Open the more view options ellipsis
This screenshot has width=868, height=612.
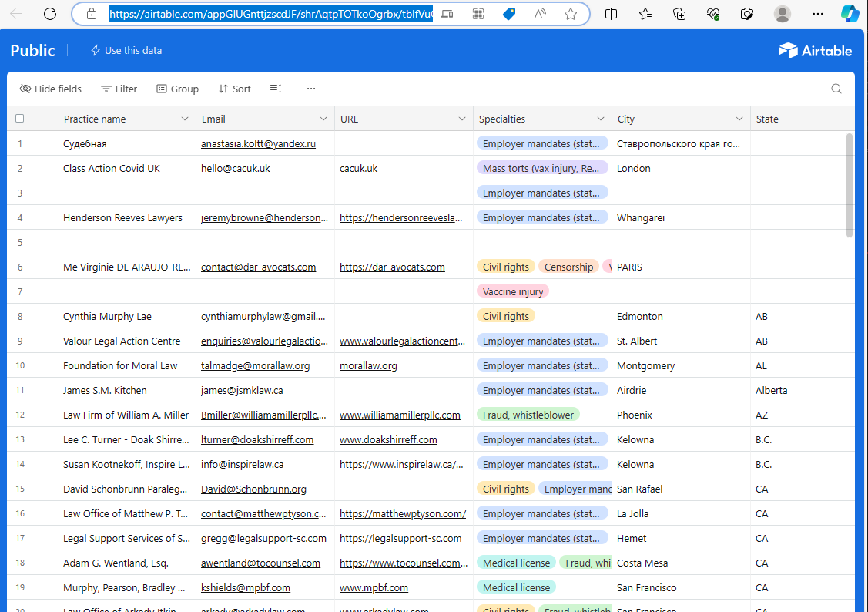tap(311, 89)
